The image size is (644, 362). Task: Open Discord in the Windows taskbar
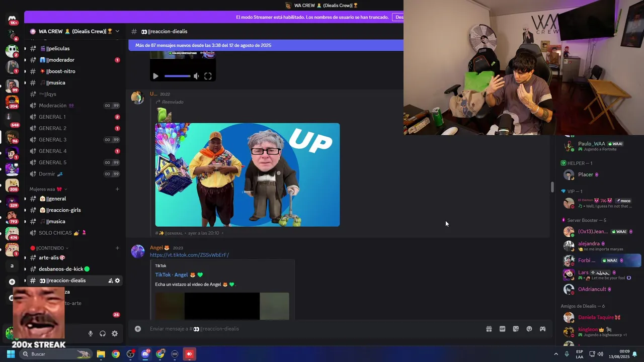(x=145, y=354)
